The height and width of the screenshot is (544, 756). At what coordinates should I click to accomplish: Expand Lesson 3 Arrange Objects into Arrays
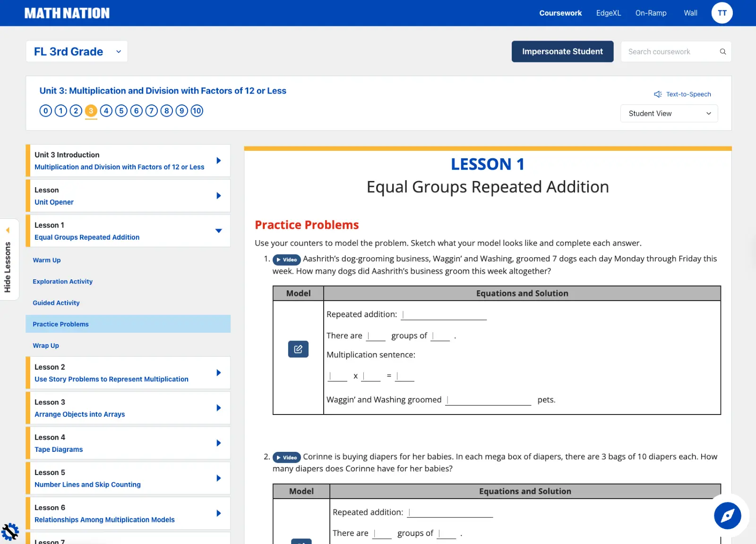pyautogui.click(x=218, y=408)
